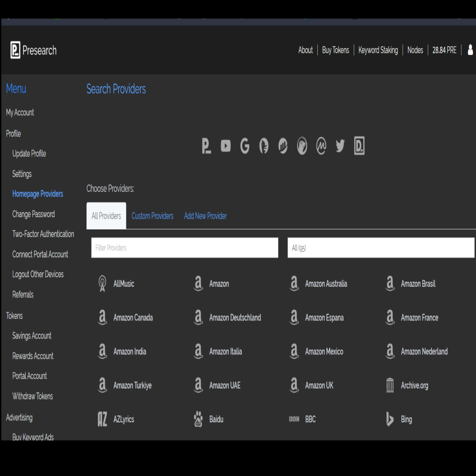476x476 pixels.
Task: Click the BBC logo icon
Action: pyautogui.click(x=294, y=419)
